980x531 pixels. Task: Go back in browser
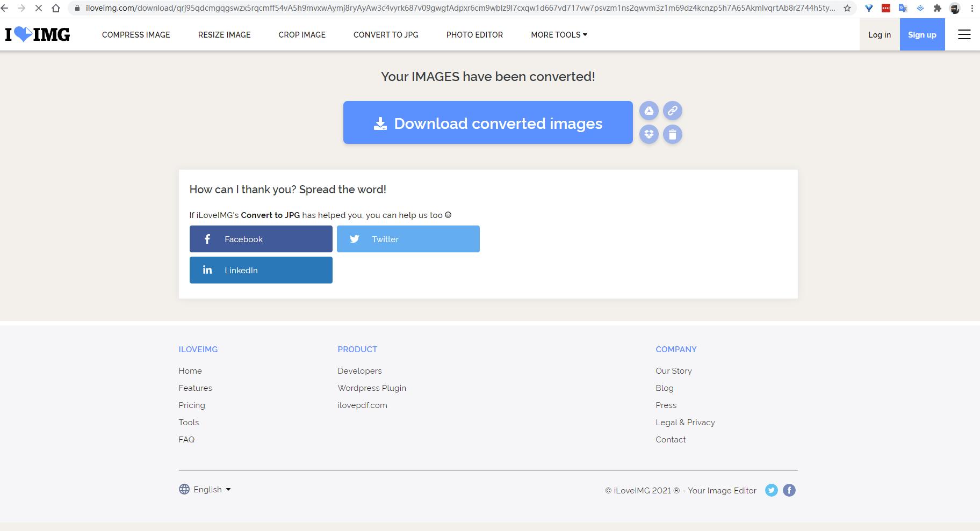tap(5, 8)
